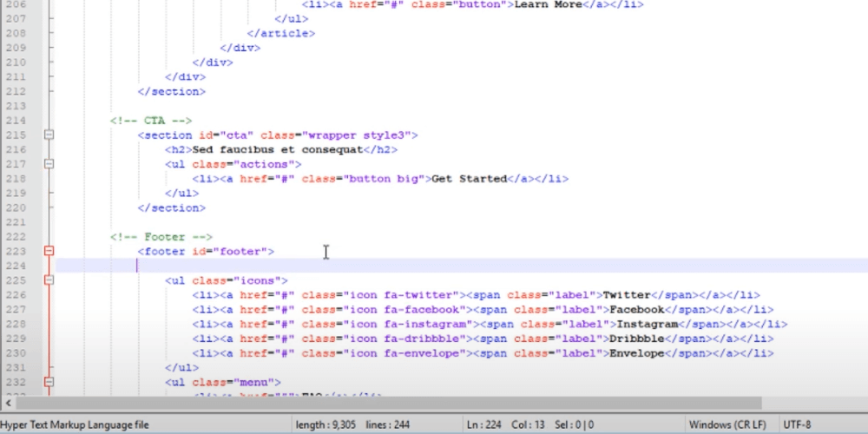Click the closing section tag on line 212
The image size is (868, 434).
pyautogui.click(x=172, y=91)
